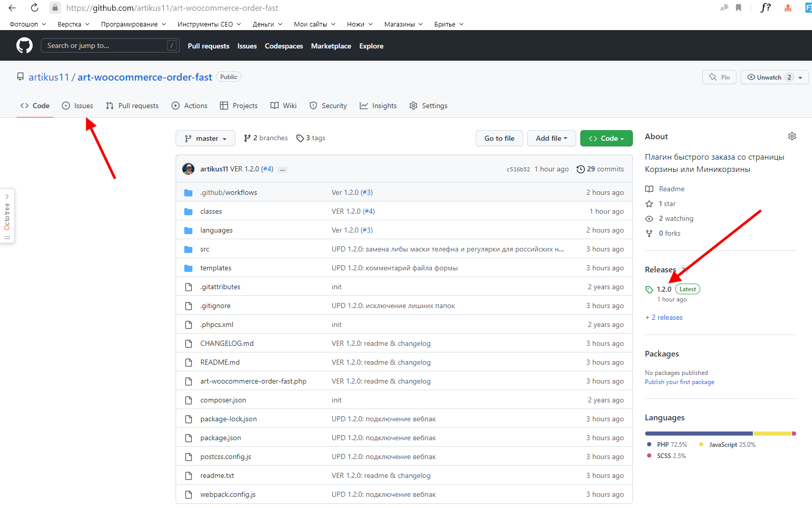Screen dimensions: 812x508
Task: Click the fork icon beside 0 forks
Action: [x=649, y=233]
